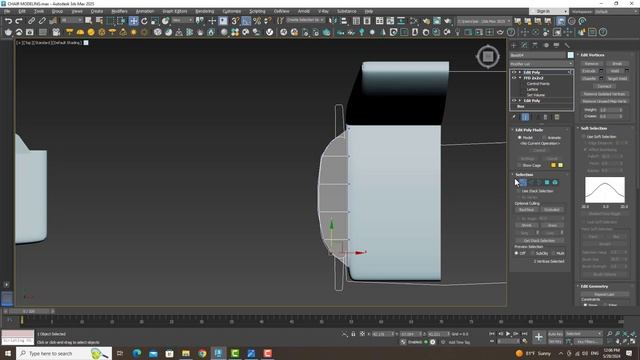Image resolution: width=640 pixels, height=360 pixels.
Task: Click the Play Animation button
Action: (x=508, y=334)
